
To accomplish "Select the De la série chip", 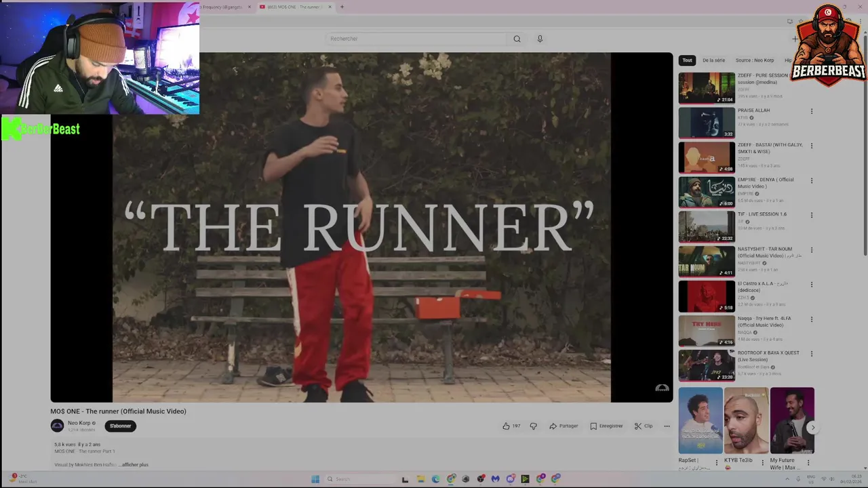I will click(x=713, y=60).
